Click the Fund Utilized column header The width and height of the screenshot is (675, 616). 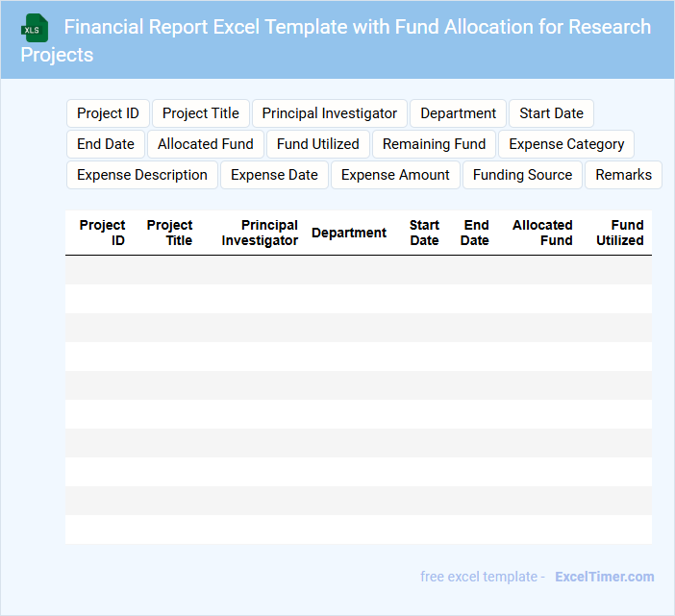(x=620, y=233)
